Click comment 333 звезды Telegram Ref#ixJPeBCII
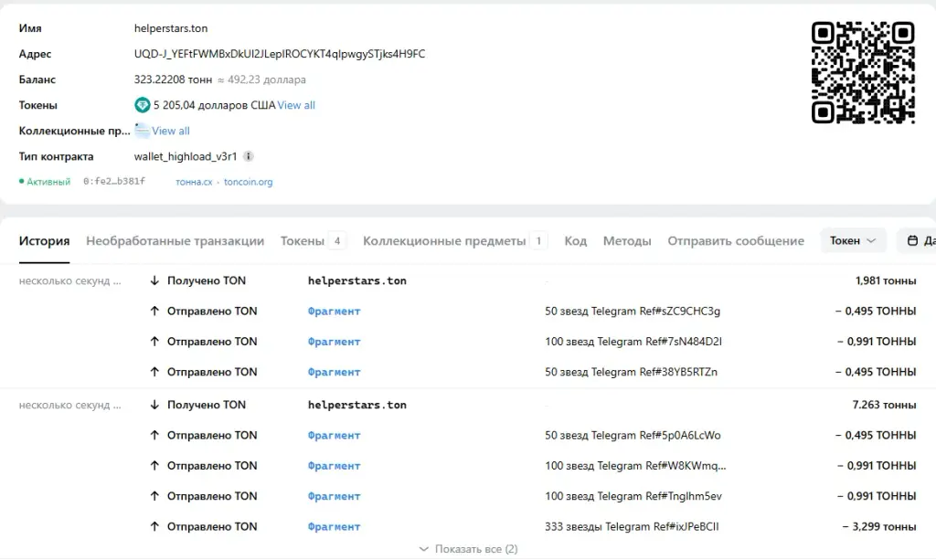Viewport: 936px width, 560px height. pos(632,526)
